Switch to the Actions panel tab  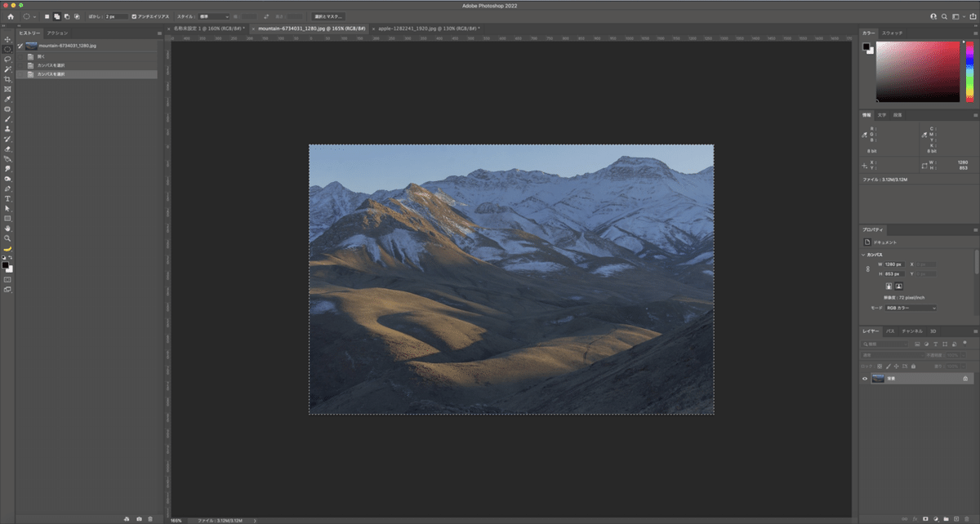[x=57, y=33]
